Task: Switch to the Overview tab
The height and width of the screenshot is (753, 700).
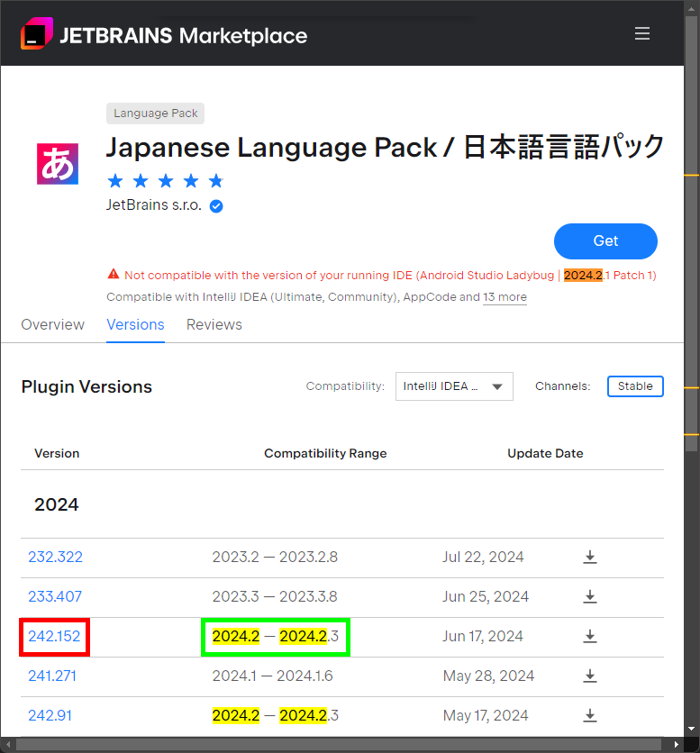Action: [53, 324]
